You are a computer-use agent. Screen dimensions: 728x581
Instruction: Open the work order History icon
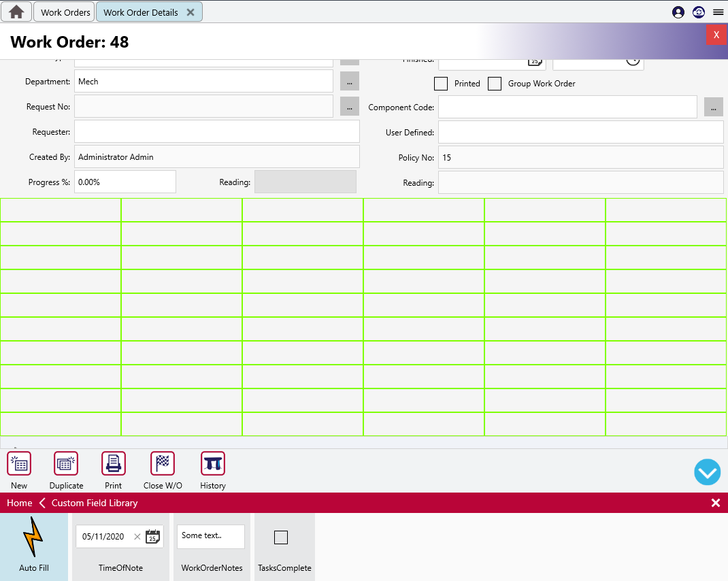pos(213,464)
